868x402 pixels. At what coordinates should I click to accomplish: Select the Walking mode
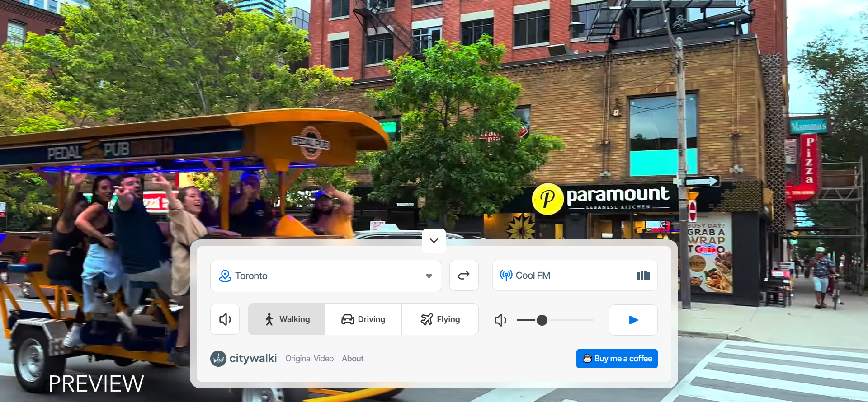(286, 319)
